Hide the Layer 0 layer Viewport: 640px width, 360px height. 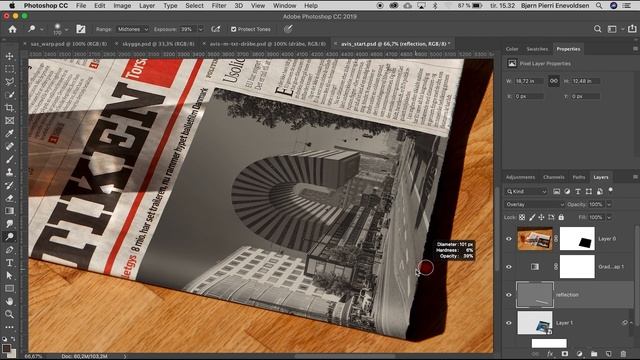tap(509, 239)
